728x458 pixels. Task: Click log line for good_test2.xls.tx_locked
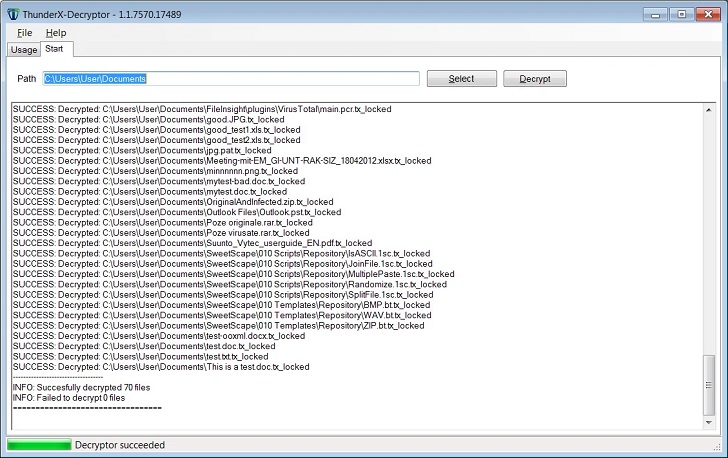point(156,140)
